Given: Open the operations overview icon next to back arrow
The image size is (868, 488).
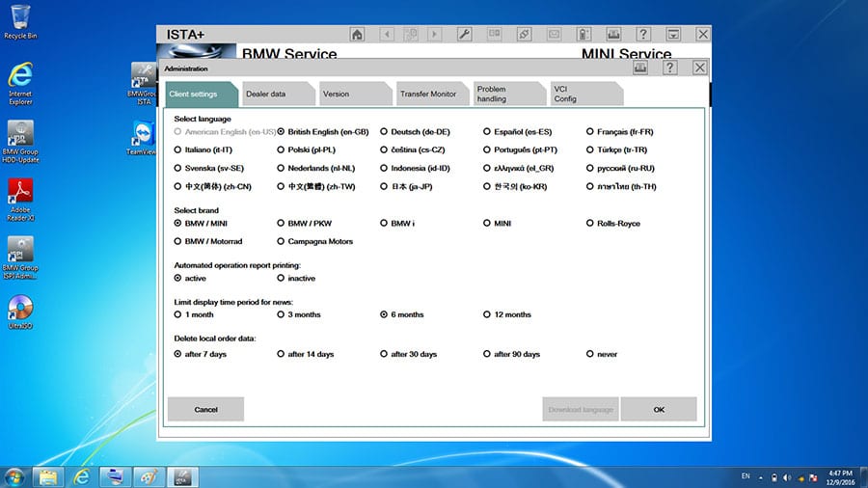Looking at the screenshot, I should (411, 35).
